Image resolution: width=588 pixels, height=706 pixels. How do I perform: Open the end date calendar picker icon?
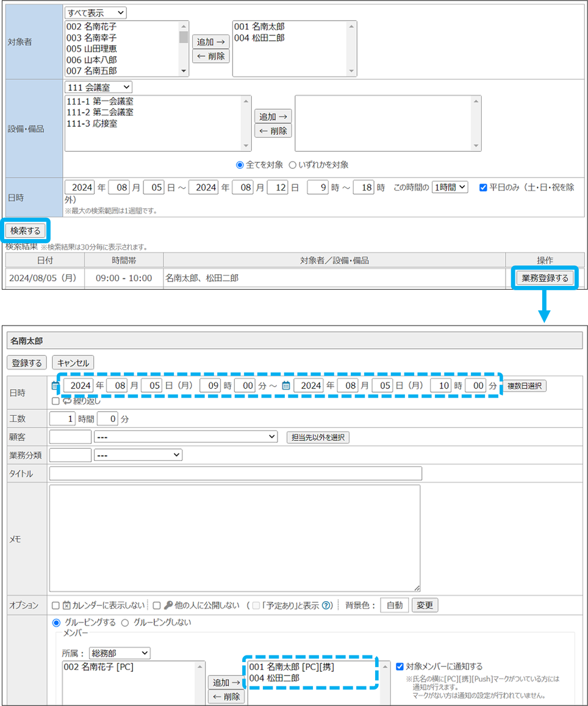[285, 386]
